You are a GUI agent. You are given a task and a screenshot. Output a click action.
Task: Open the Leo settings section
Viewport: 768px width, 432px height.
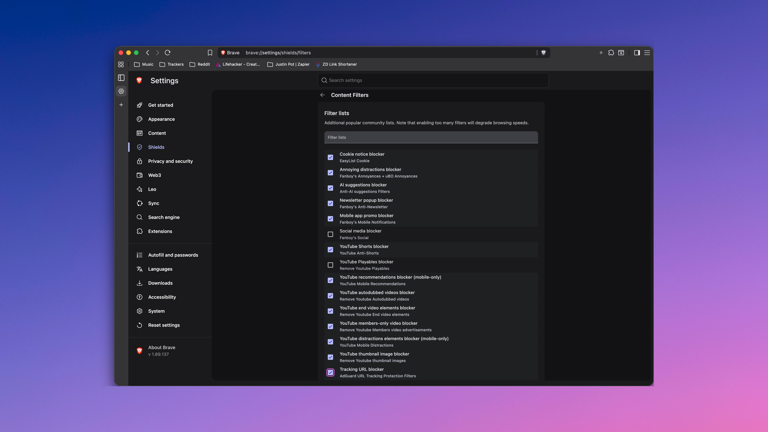click(x=152, y=189)
